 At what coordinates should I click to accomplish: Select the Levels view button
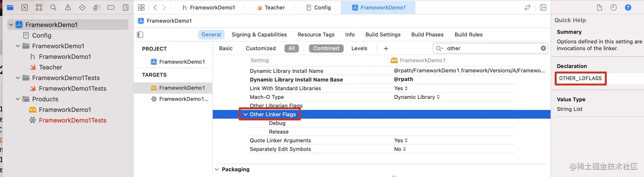[359, 48]
